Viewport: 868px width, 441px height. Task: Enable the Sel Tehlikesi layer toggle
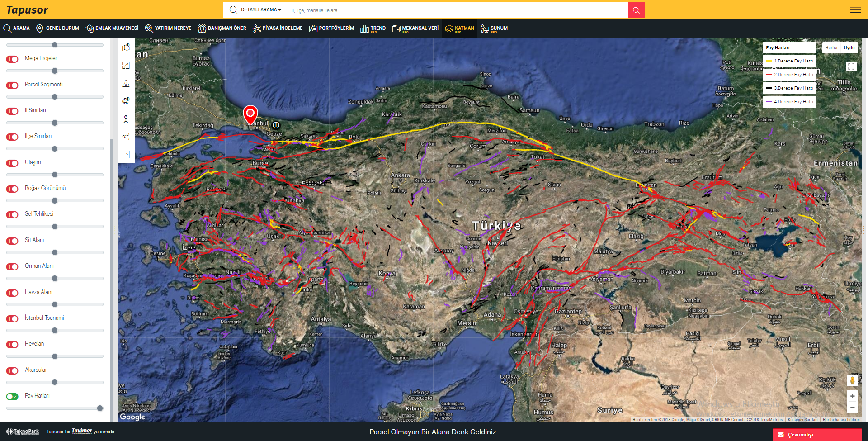tap(12, 215)
